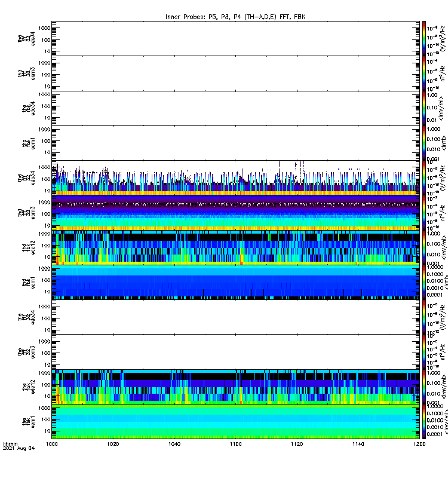Click the color bar of the thd fff scm3 panel
Image resolution: width=448 pixels, height=478 pixels.
point(424,213)
